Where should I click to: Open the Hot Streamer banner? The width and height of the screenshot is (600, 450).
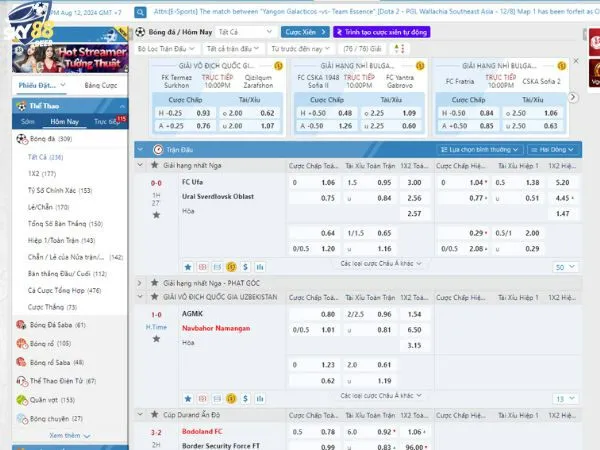pyautogui.click(x=70, y=58)
